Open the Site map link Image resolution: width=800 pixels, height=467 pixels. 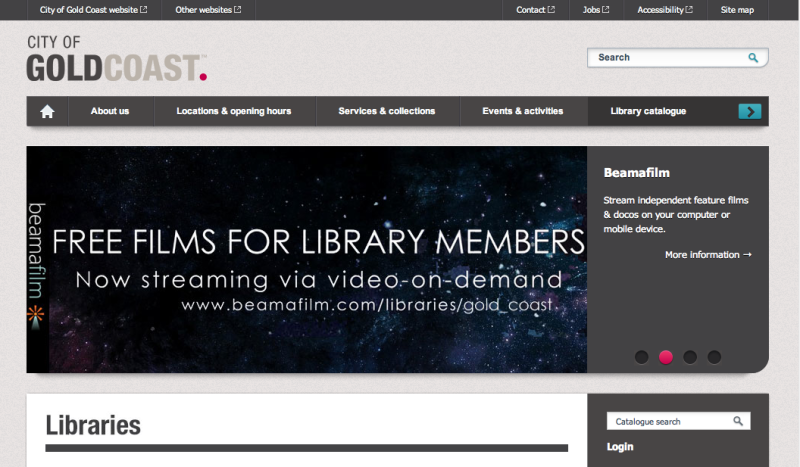tap(737, 10)
